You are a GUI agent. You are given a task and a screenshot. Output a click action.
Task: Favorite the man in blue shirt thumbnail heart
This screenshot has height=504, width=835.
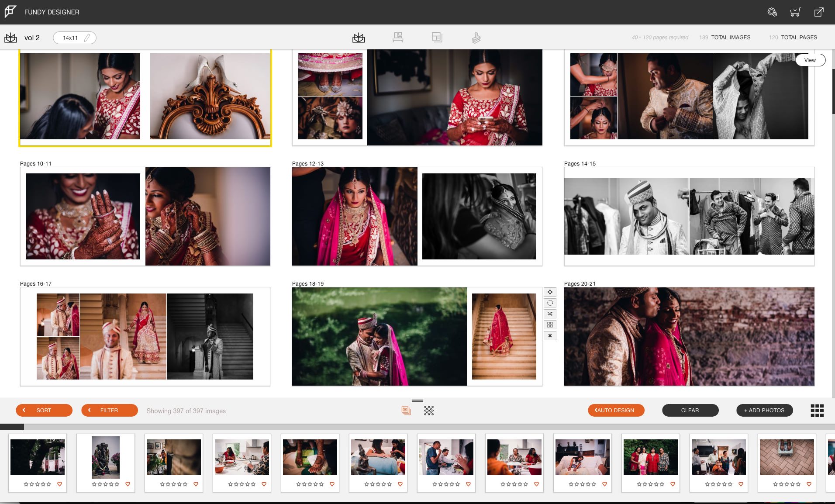pyautogui.click(x=469, y=484)
